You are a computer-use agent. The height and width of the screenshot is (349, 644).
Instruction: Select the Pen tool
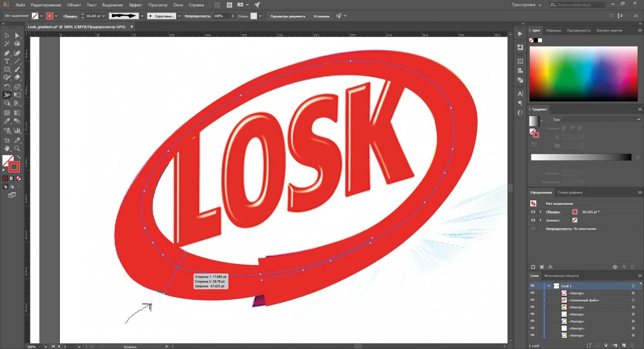(7, 53)
